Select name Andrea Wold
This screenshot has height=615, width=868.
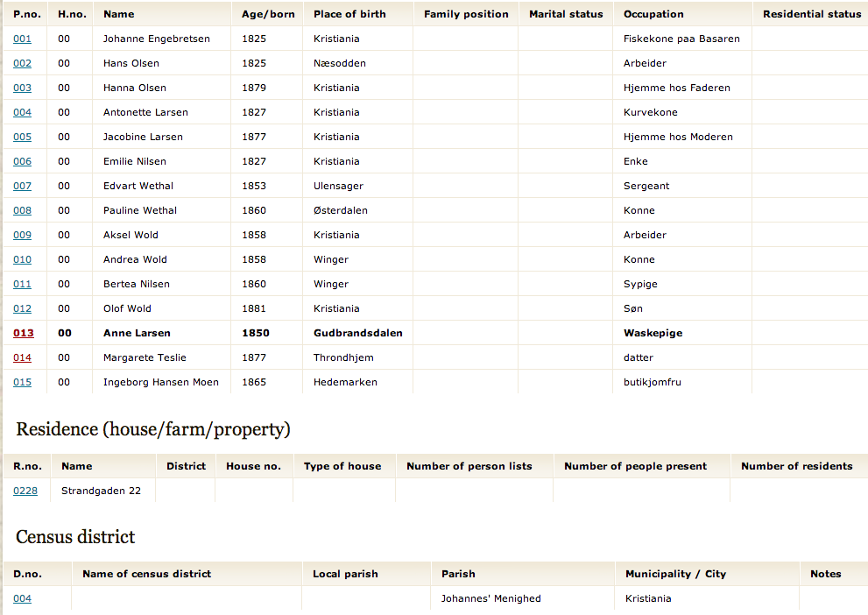135,259
